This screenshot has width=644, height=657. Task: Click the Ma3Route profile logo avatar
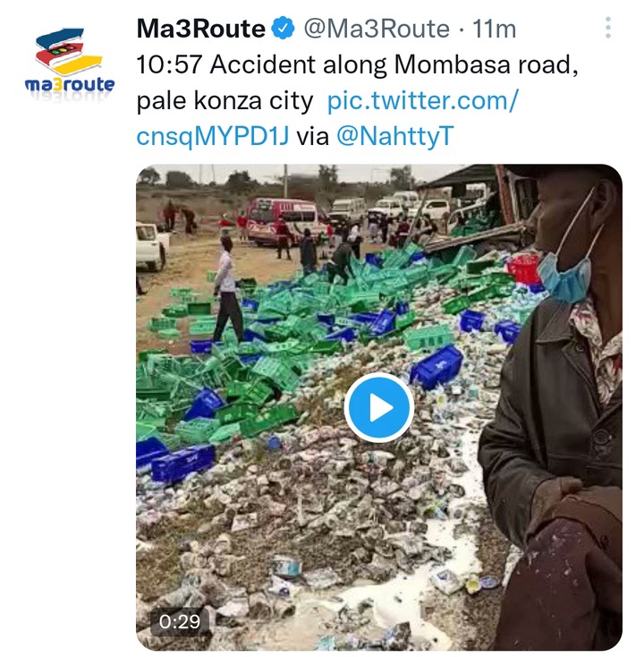tap(70, 61)
